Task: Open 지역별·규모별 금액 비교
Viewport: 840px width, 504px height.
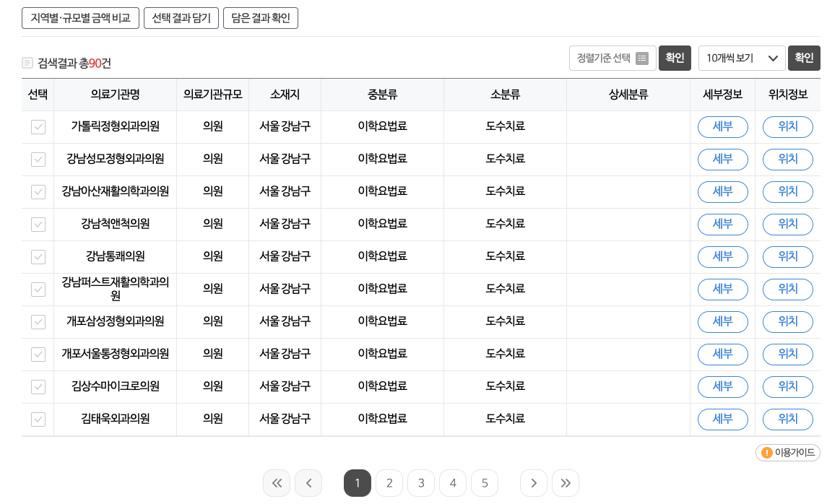Action: point(80,18)
